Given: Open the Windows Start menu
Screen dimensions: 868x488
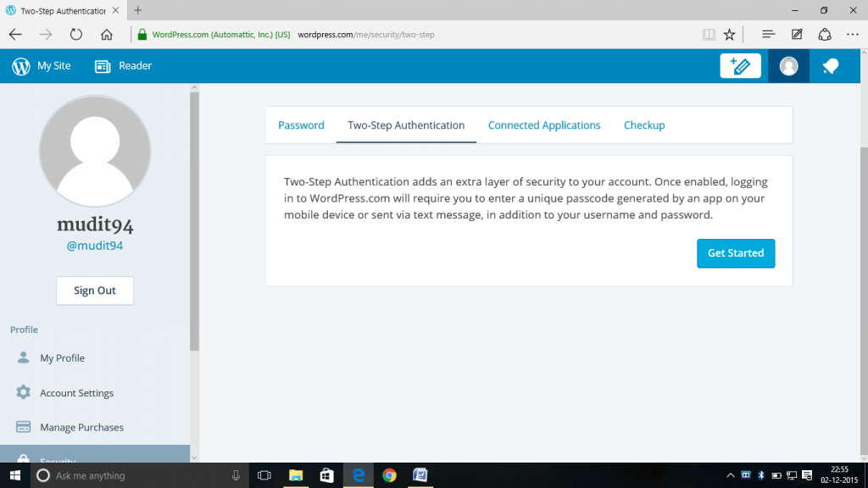Looking at the screenshot, I should 15,475.
